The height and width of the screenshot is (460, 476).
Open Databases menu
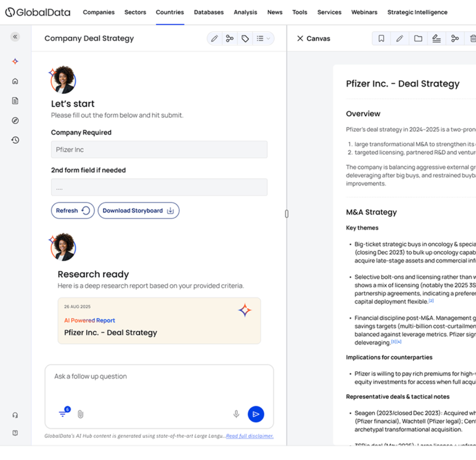[209, 12]
